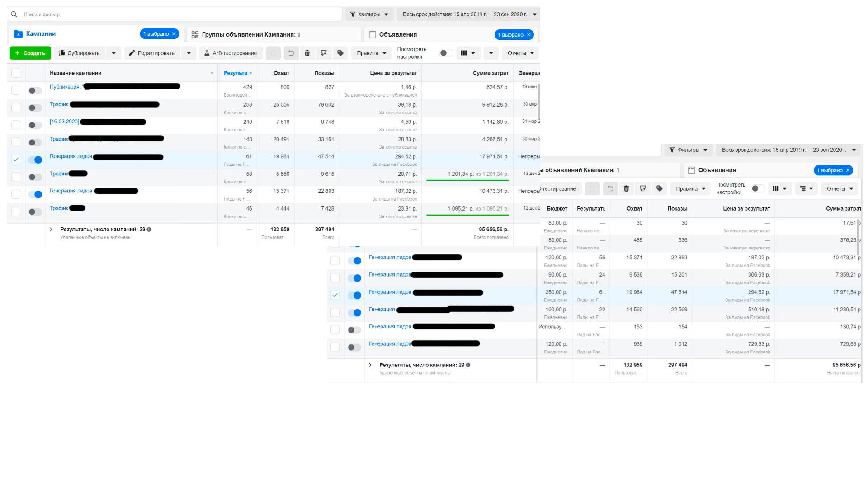868x488 pixels.
Task: Click the tag icon in upper screenshot toolbar
Action: 340,53
